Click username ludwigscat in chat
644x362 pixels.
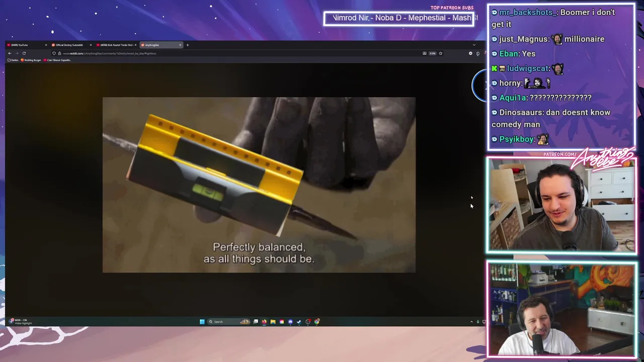(x=528, y=68)
